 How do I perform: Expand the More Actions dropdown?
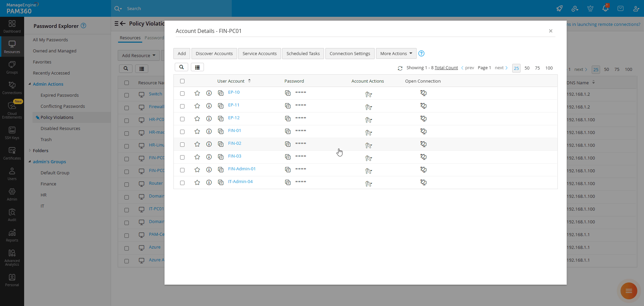tap(396, 53)
